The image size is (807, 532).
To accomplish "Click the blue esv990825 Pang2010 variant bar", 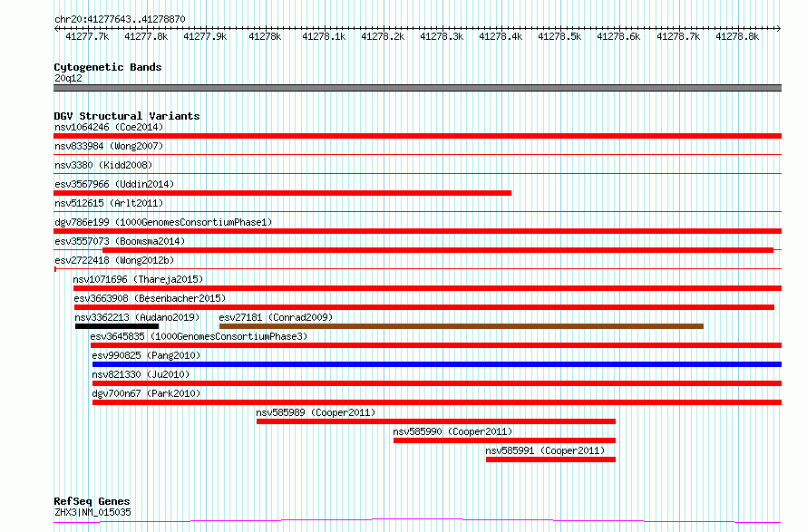I will point(437,364).
